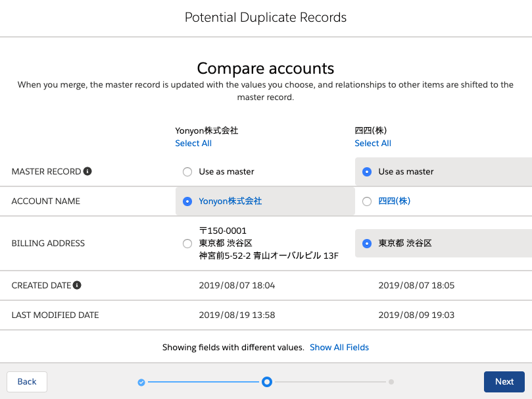Click Select All under 四四(株) column
Screen dimensions: 532x399
pos(373,144)
